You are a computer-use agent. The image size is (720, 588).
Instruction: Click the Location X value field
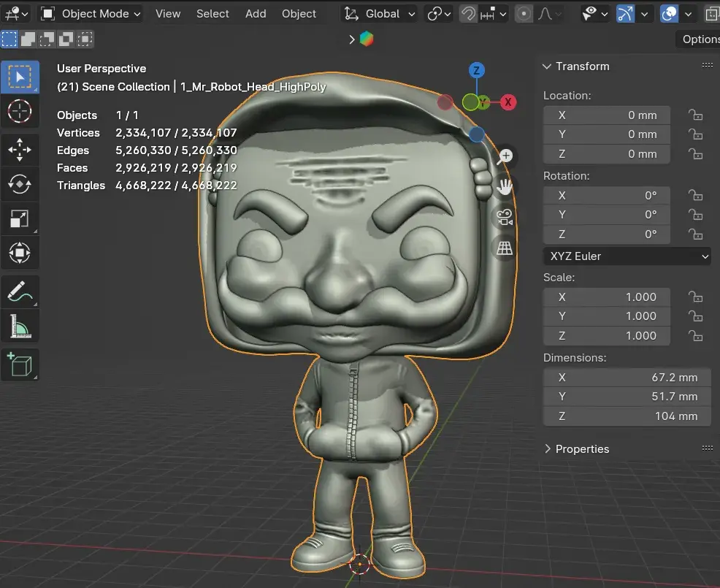607,115
